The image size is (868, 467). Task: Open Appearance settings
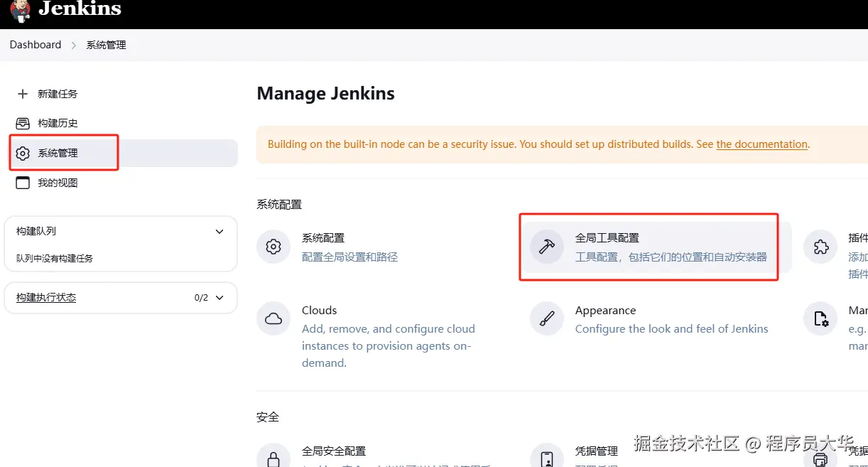[606, 311]
